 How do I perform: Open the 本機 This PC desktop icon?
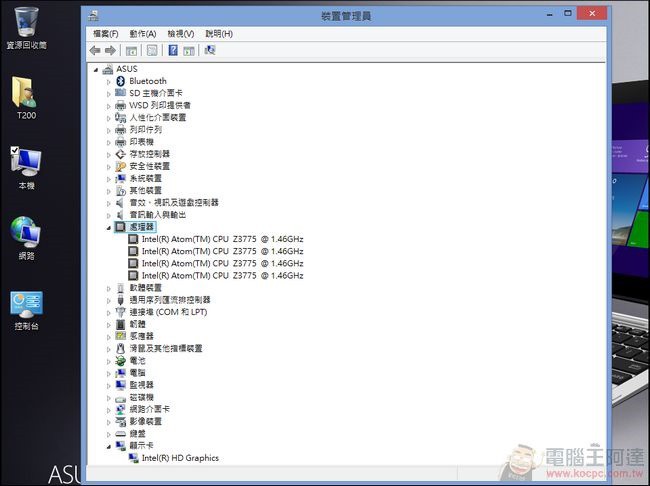pyautogui.click(x=26, y=163)
